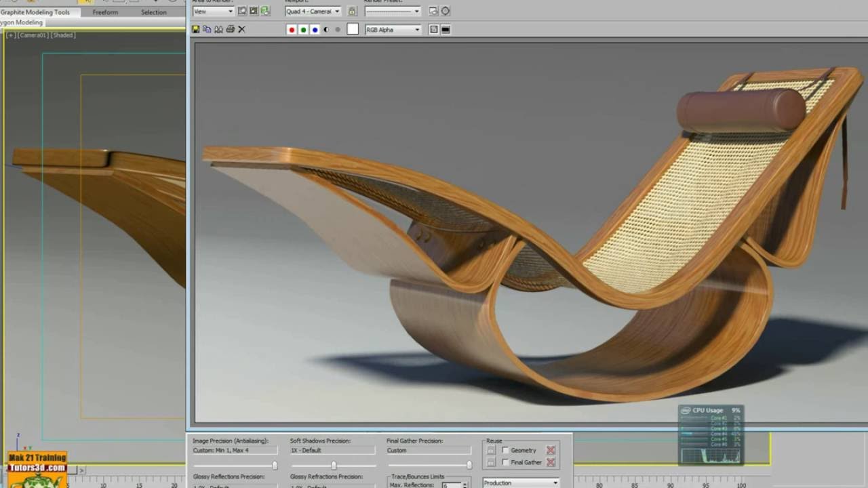Clear the render with the X icon
Viewport: 868px width, 488px height.
(x=241, y=29)
